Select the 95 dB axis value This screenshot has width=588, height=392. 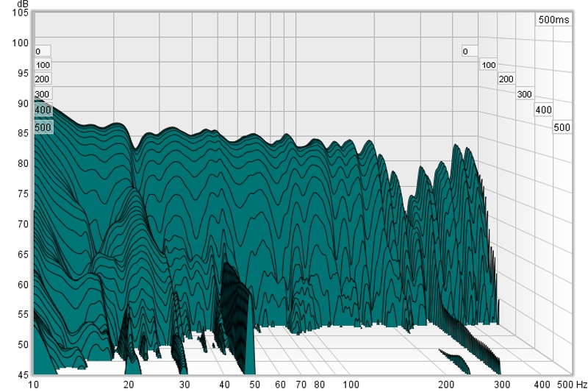pos(23,73)
